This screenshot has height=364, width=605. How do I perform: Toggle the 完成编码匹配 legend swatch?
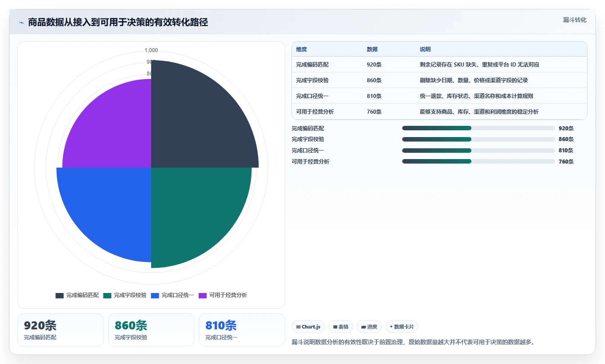pyautogui.click(x=59, y=295)
